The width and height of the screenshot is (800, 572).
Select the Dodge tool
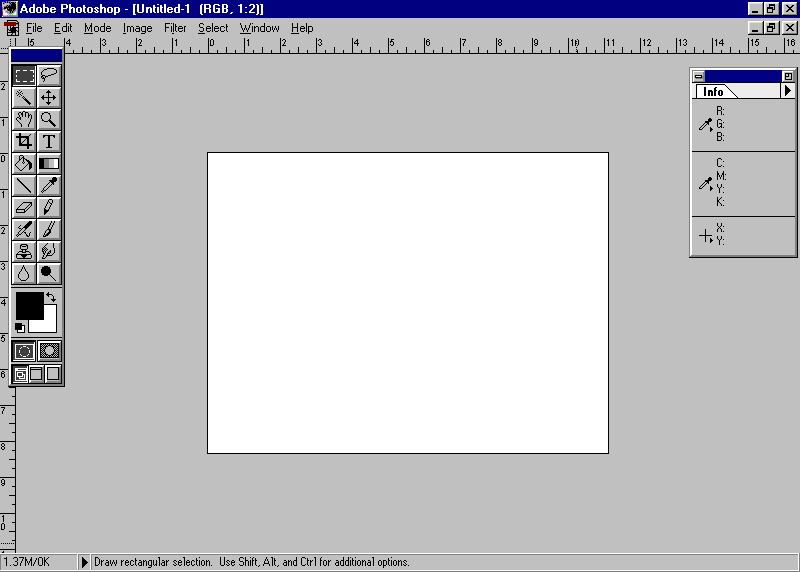[49, 273]
